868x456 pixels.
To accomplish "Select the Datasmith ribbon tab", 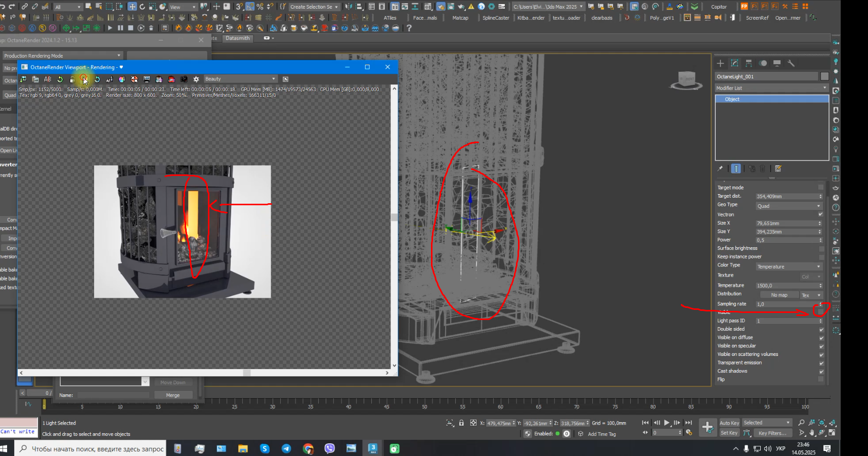I will pos(238,38).
